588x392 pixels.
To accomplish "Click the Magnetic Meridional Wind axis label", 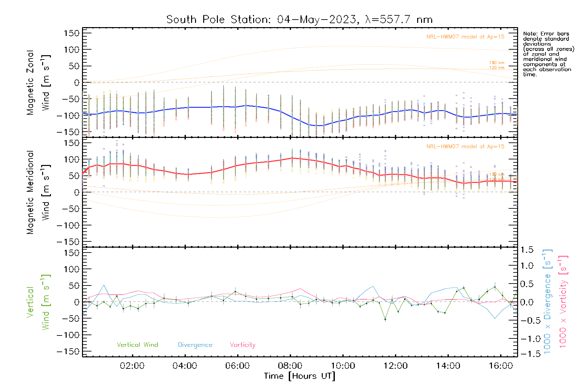I will point(38,192).
